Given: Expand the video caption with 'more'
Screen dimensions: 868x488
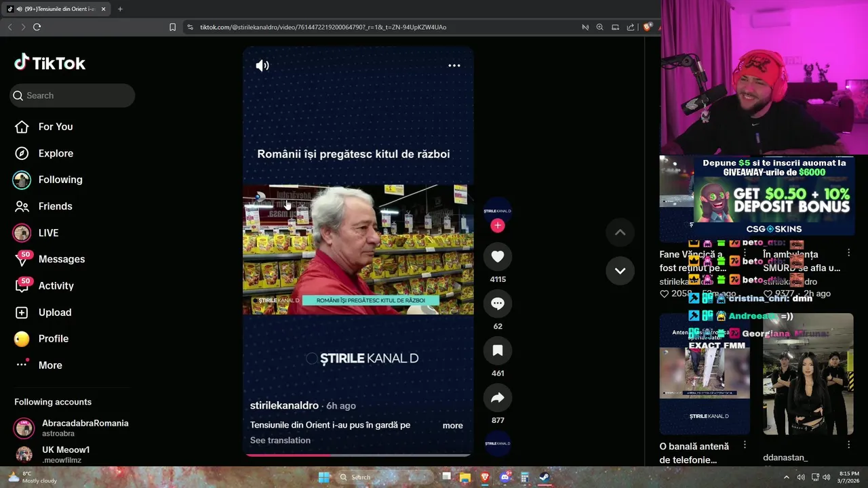Looking at the screenshot, I should click(452, 426).
